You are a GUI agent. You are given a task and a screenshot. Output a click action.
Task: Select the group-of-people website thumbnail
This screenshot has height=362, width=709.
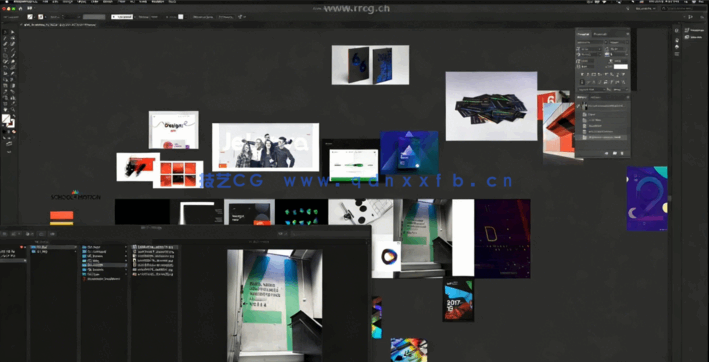(265, 147)
